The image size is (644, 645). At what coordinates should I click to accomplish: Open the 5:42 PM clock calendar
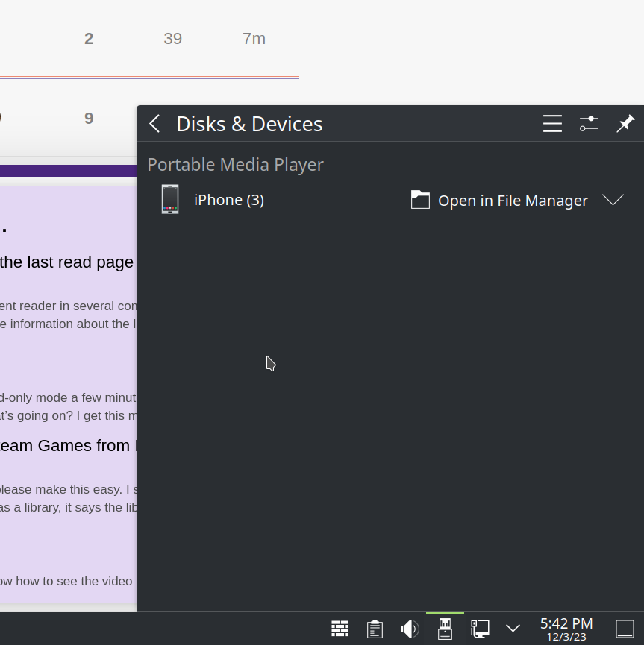[566, 629]
